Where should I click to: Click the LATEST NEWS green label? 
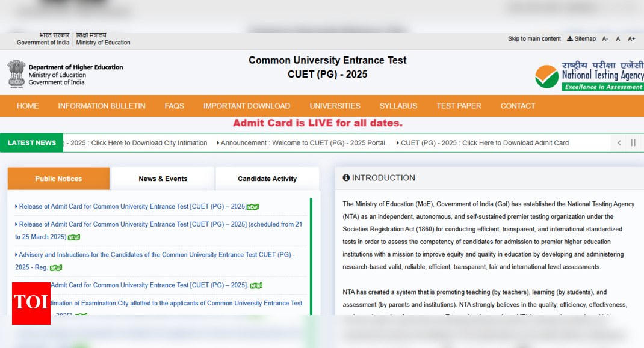[32, 143]
